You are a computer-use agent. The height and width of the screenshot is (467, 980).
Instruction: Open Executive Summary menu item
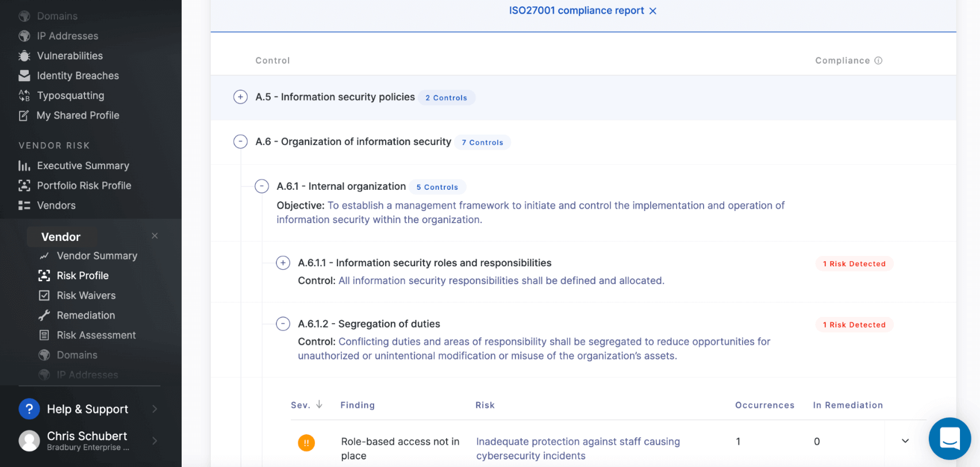tap(83, 166)
